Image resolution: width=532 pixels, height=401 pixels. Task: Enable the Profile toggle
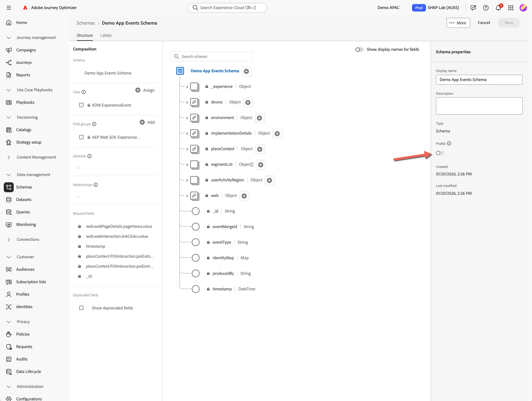440,153
